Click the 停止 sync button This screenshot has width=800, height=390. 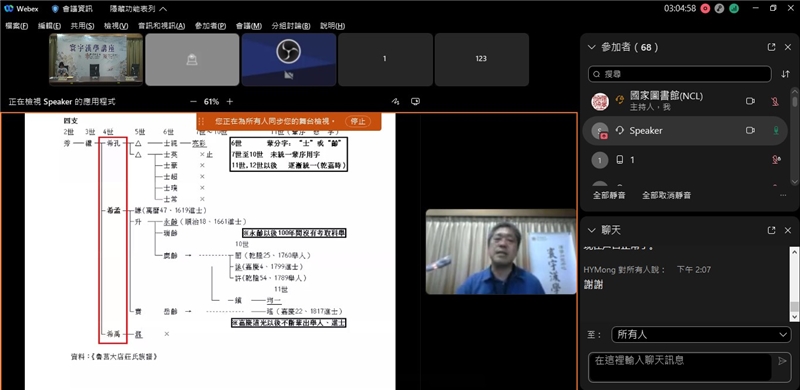pyautogui.click(x=358, y=121)
